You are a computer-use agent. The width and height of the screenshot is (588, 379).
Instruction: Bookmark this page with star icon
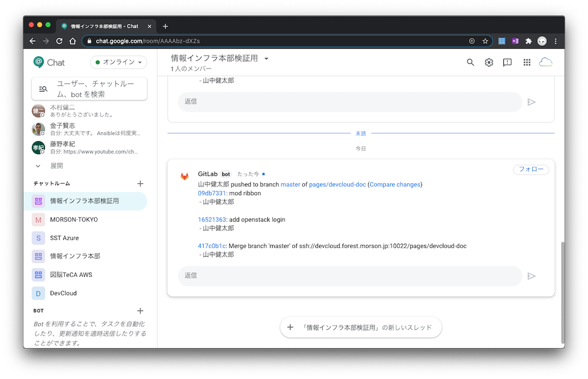pyautogui.click(x=485, y=41)
